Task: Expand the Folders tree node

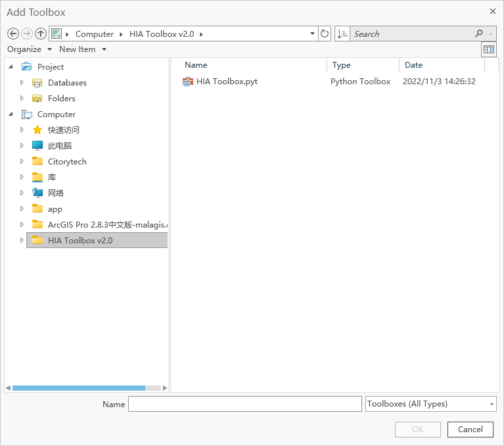Action: coord(22,99)
